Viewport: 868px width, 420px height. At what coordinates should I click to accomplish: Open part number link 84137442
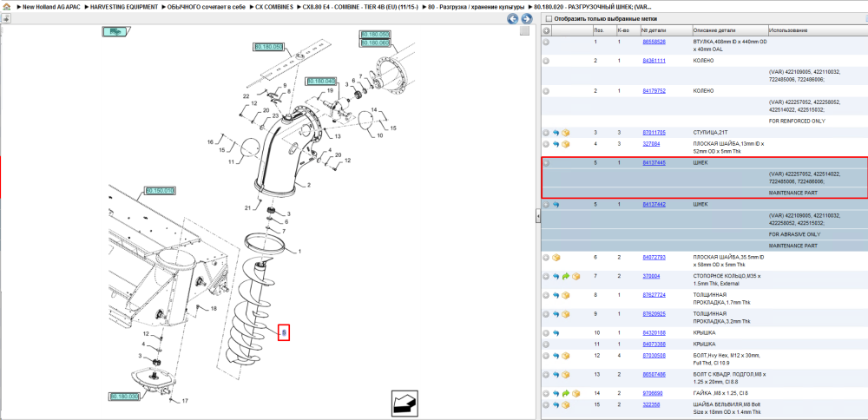click(x=654, y=205)
